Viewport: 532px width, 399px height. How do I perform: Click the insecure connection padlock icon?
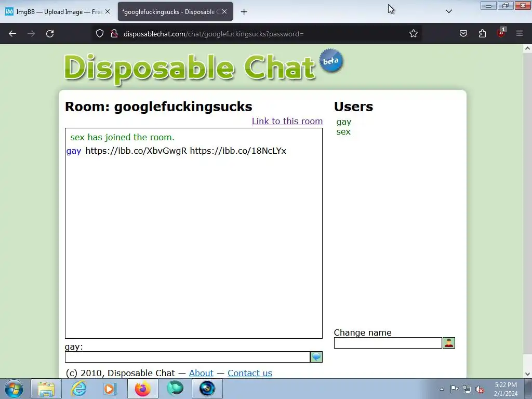click(x=114, y=34)
